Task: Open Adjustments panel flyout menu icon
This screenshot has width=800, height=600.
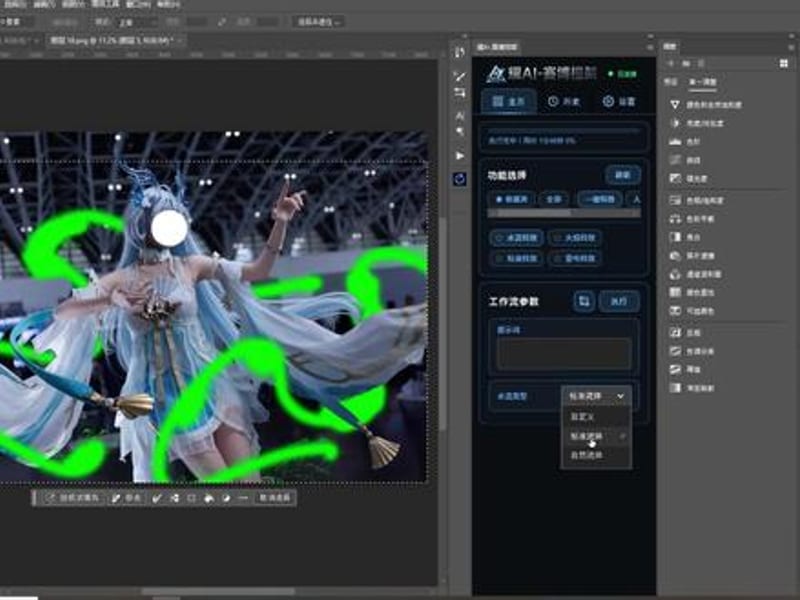Action: click(791, 47)
